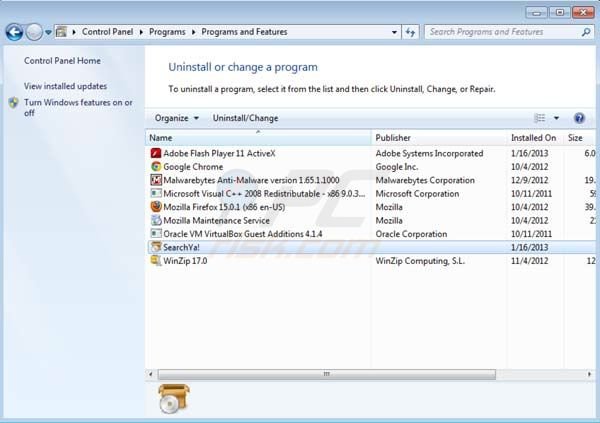600x423 pixels.
Task: Expand the arrow after Programs breadcrumb
Action: 194,32
